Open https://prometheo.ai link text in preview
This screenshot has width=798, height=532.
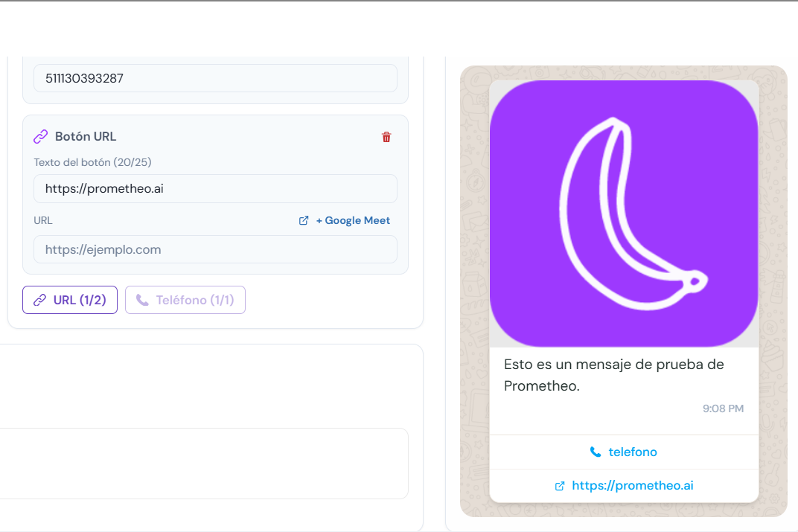[633, 486]
